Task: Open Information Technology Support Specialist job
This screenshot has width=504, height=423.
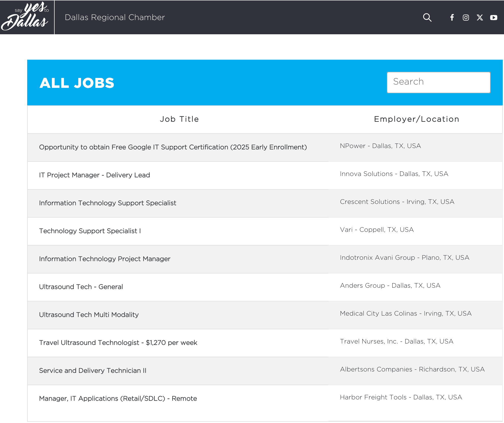Action: (x=107, y=203)
